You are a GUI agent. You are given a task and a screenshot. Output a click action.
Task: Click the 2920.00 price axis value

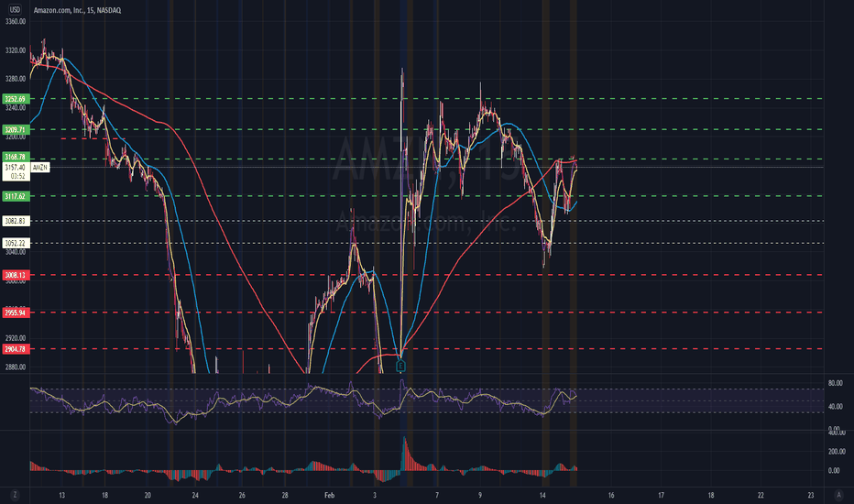pos(16,338)
